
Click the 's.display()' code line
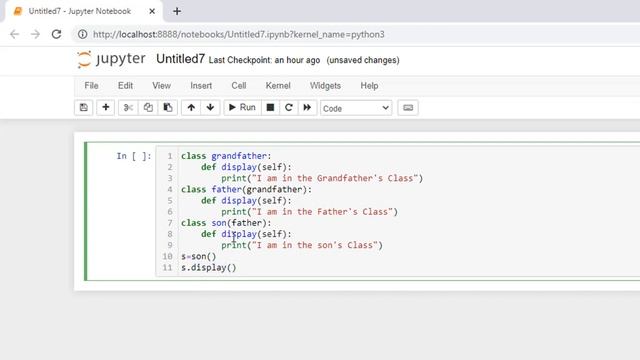[209, 268]
